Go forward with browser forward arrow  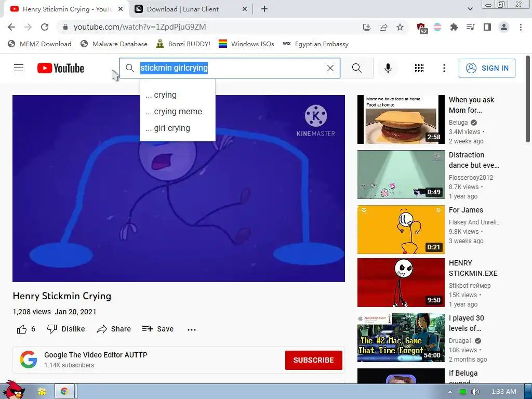pyautogui.click(x=28, y=27)
